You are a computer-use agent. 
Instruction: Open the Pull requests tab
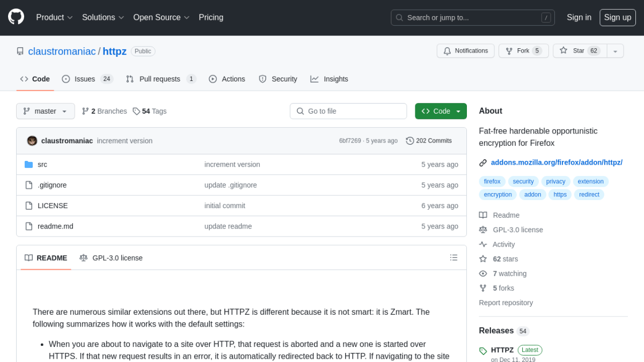tap(160, 79)
